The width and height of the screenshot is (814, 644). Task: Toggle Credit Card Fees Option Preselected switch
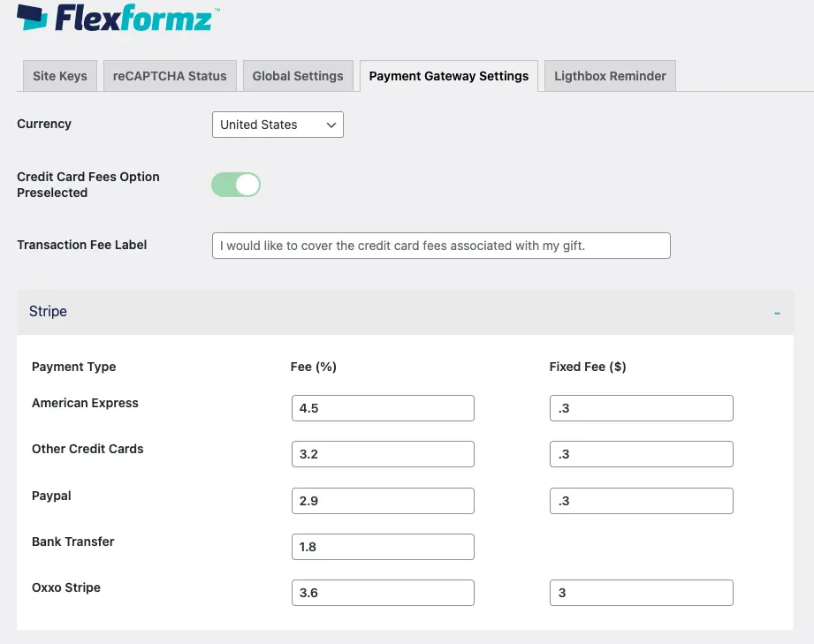pos(236,185)
